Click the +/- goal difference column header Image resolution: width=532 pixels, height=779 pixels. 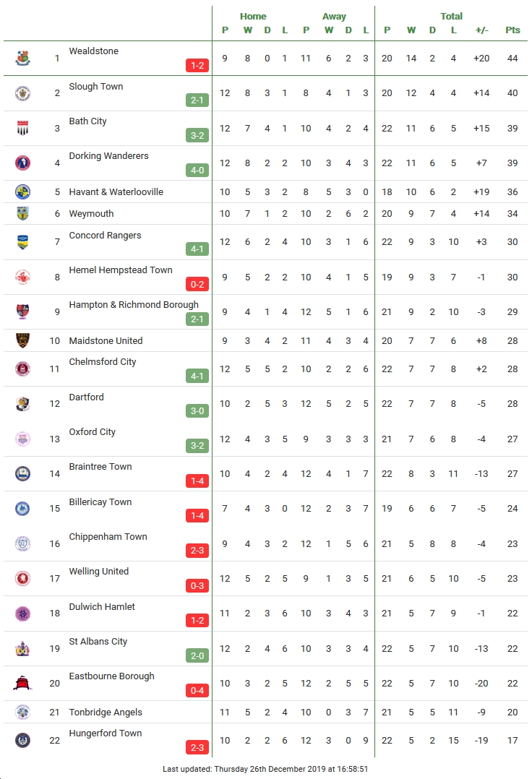(x=481, y=30)
